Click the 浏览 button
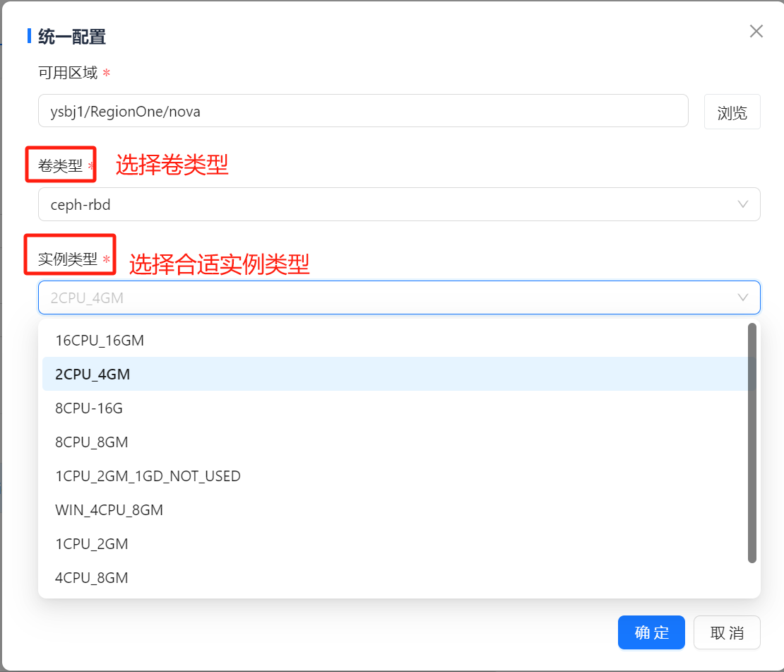Viewport: 784px width, 672px height. pos(732,112)
